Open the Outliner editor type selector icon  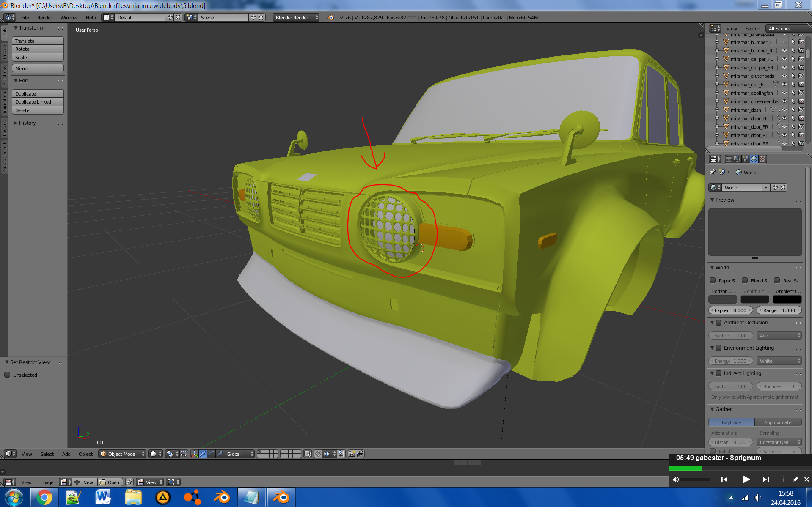click(715, 28)
